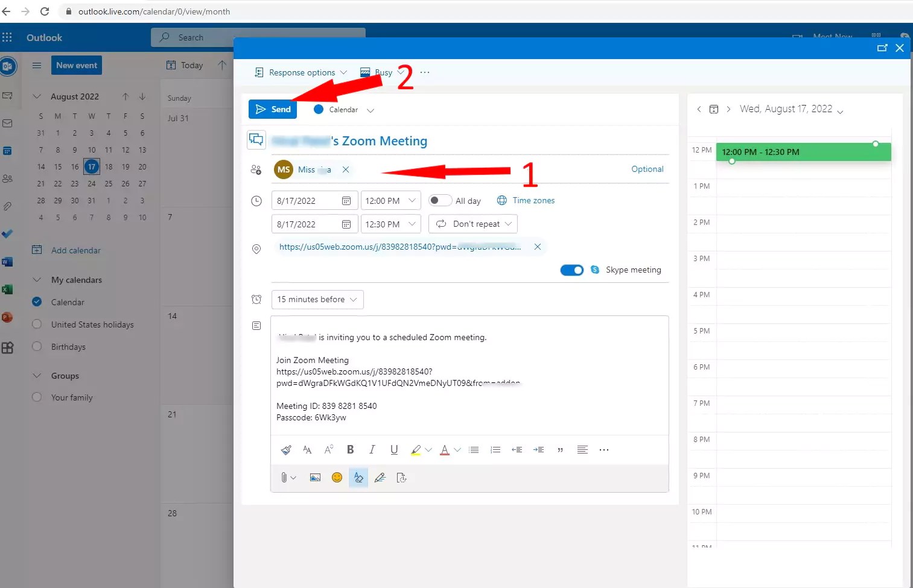Launch Excel from the left sidebar

pyautogui.click(x=8, y=289)
